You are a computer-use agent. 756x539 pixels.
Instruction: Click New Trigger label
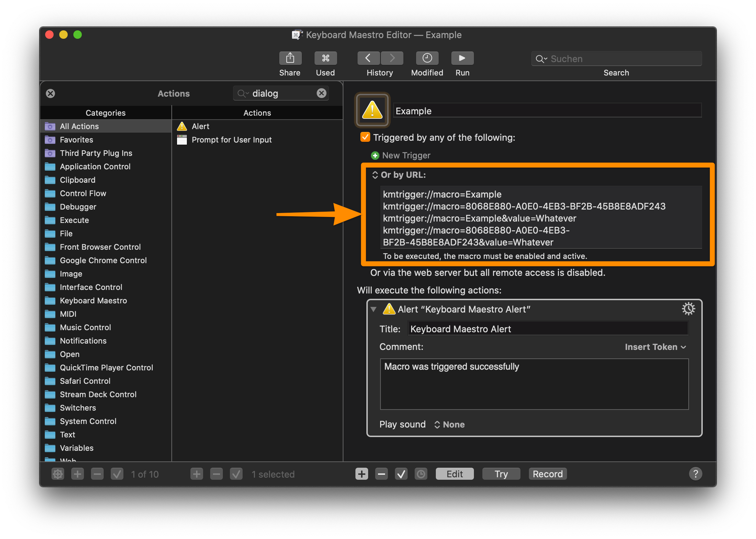(406, 156)
